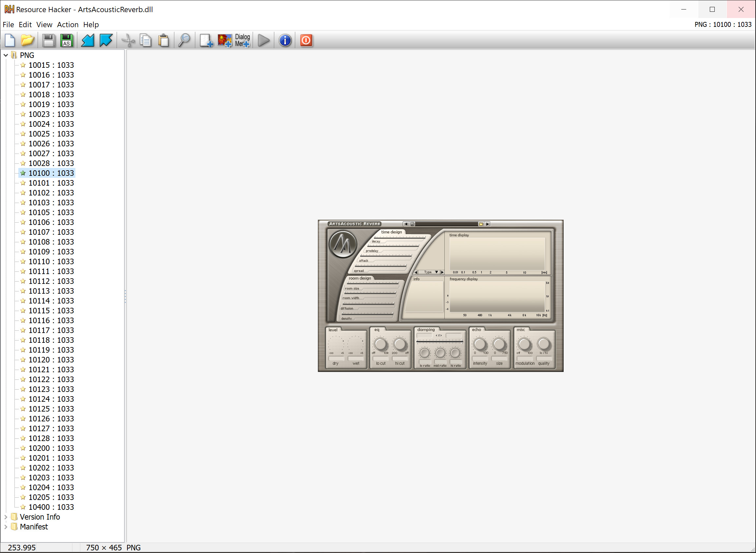Select resource 10025 : 1033
Image resolution: width=756 pixels, height=553 pixels.
[x=51, y=134]
